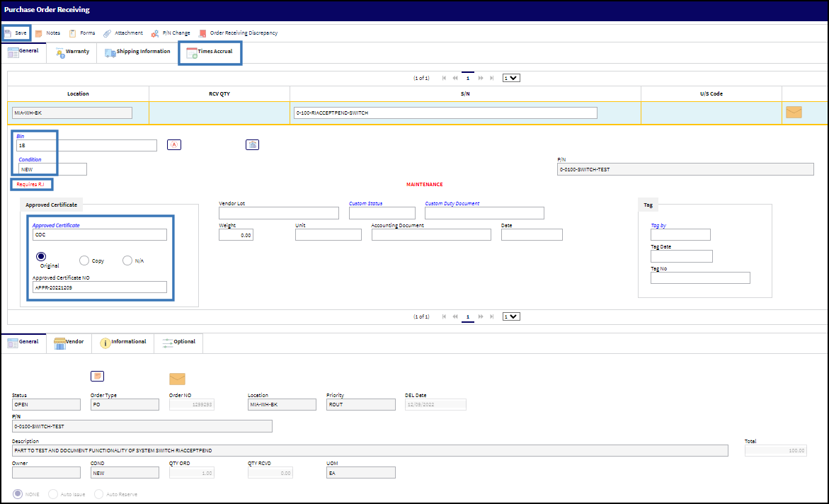The image size is (829, 504).
Task: Click the page number 1 in the top pager
Action: (468, 79)
